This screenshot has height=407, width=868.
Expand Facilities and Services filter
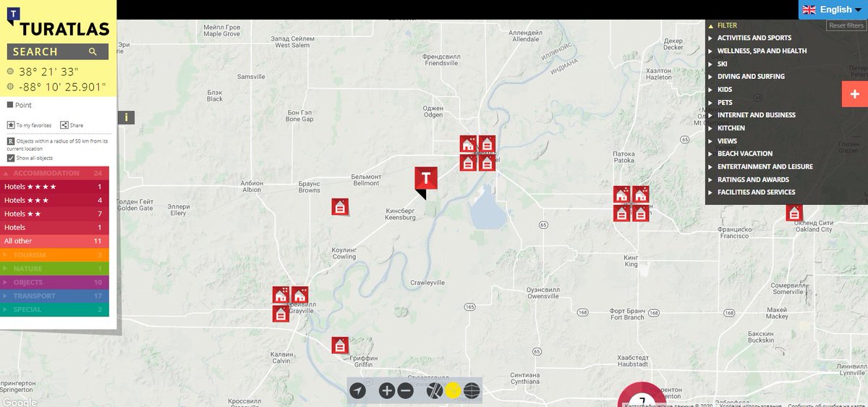[x=756, y=192]
